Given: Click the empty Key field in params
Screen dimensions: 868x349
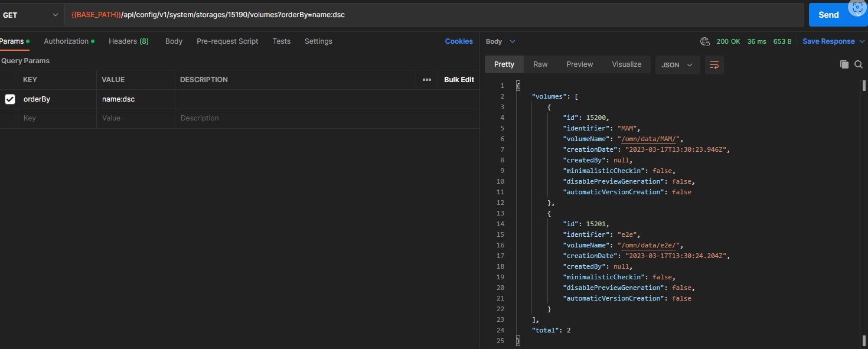Looking at the screenshot, I should [x=57, y=118].
